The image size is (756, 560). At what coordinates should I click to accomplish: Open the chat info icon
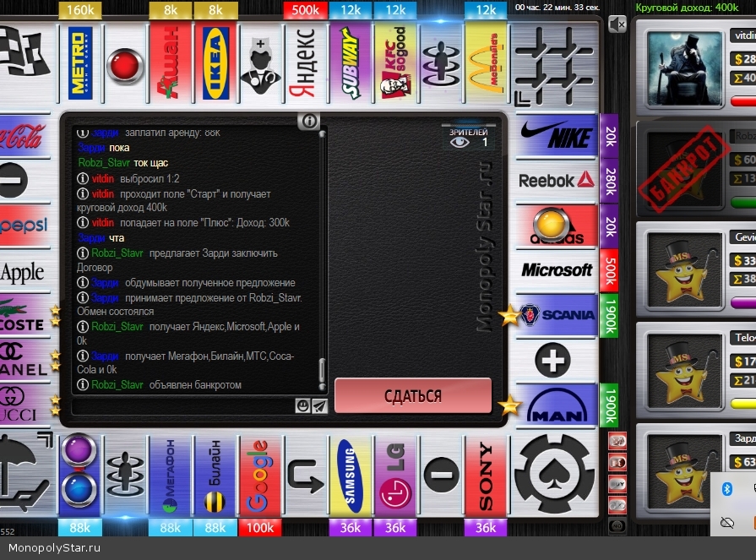click(309, 121)
